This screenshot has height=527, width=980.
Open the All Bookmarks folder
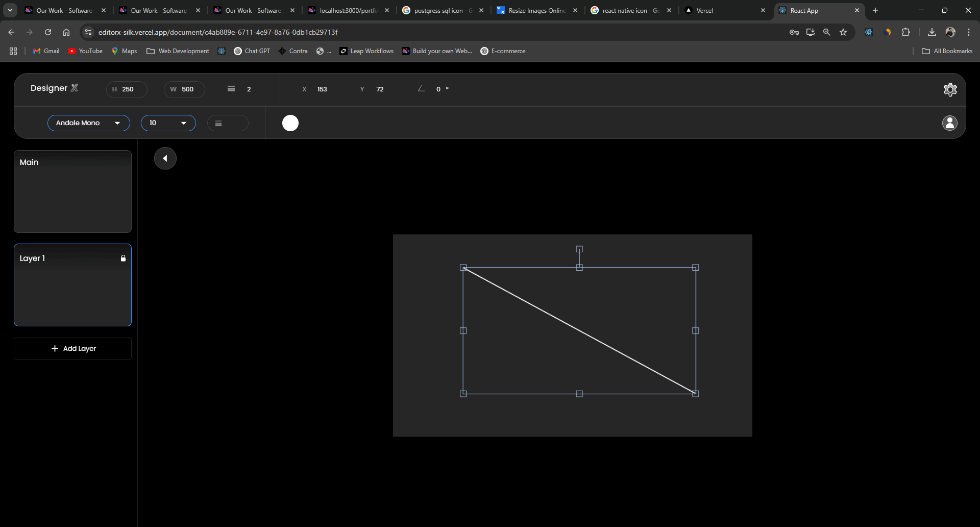pos(947,51)
